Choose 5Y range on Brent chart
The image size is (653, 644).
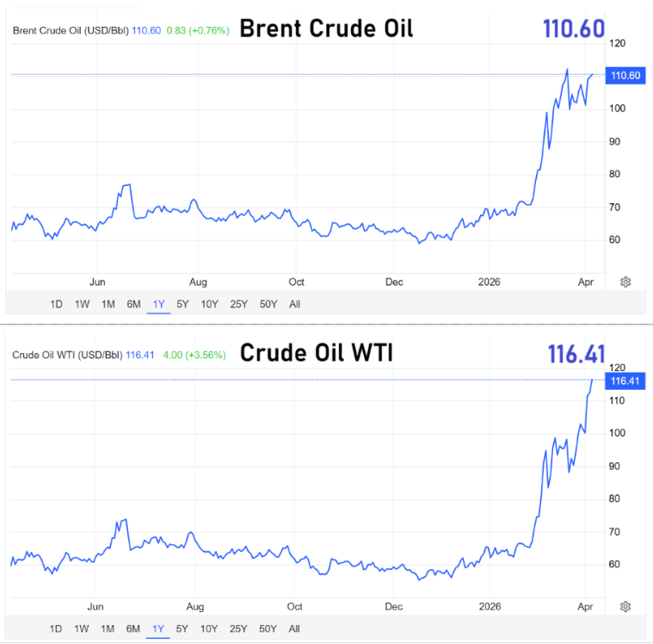[x=182, y=304]
